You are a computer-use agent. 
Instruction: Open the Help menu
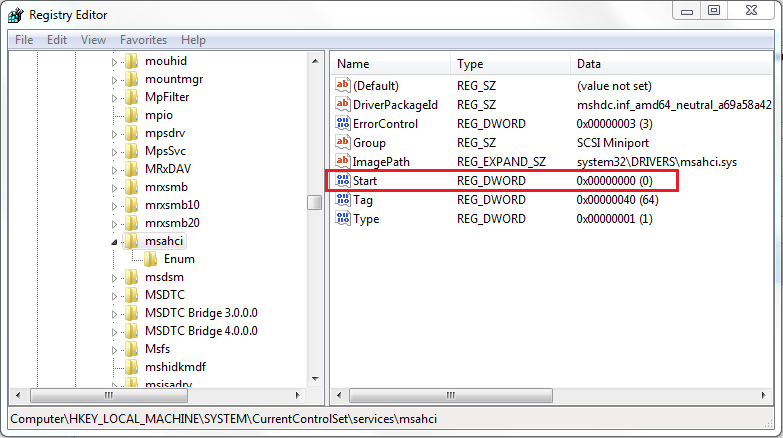(x=193, y=40)
